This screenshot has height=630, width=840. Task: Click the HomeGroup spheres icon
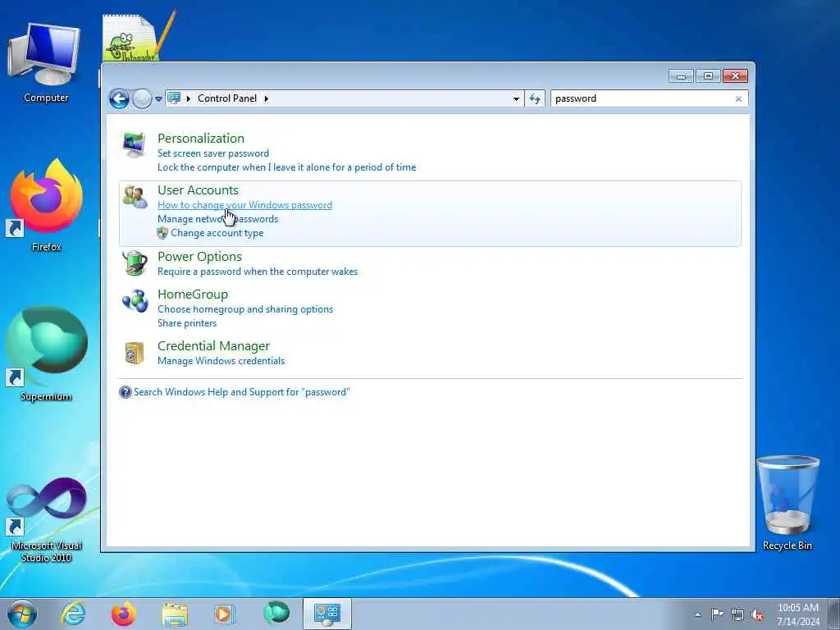tap(135, 301)
